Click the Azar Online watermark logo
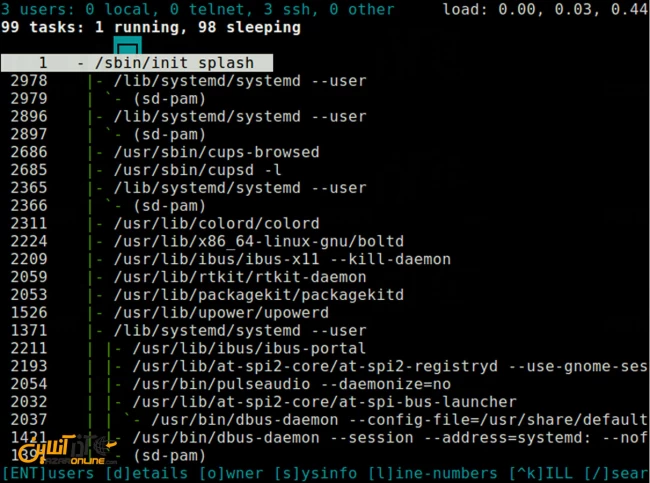The width and height of the screenshot is (650, 483). [68, 450]
